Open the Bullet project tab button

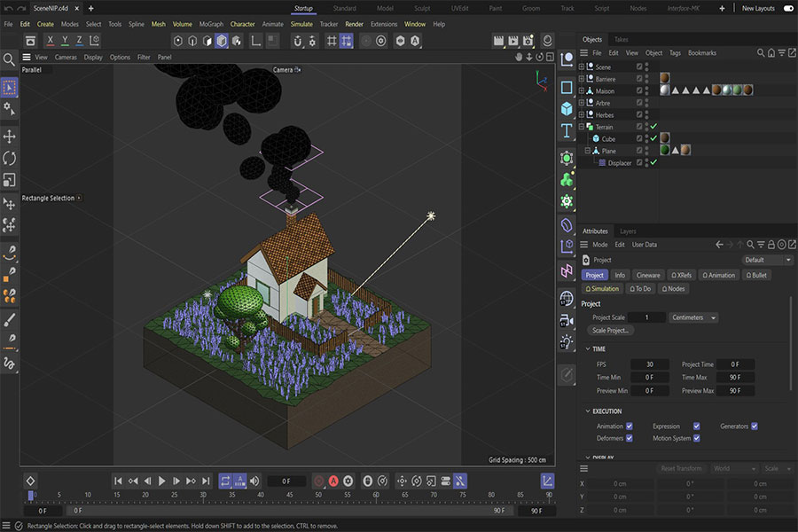[756, 275]
